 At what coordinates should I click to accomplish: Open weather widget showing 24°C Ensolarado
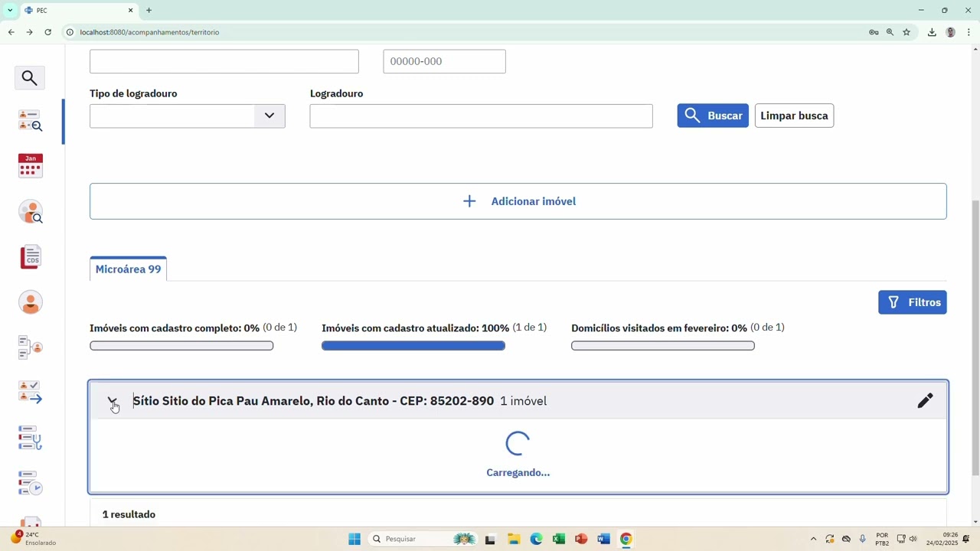tap(34, 539)
